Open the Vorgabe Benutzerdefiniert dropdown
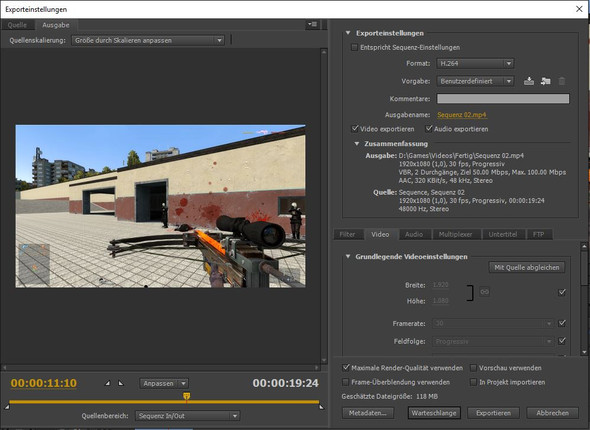The image size is (590, 430). [475, 81]
